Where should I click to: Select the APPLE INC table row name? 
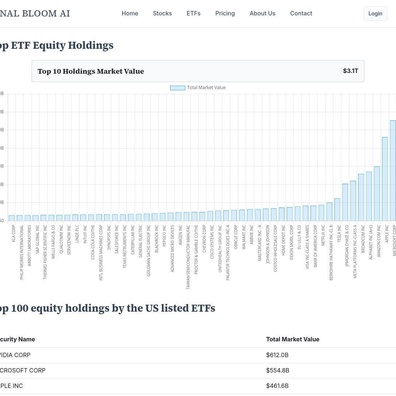tap(11, 386)
